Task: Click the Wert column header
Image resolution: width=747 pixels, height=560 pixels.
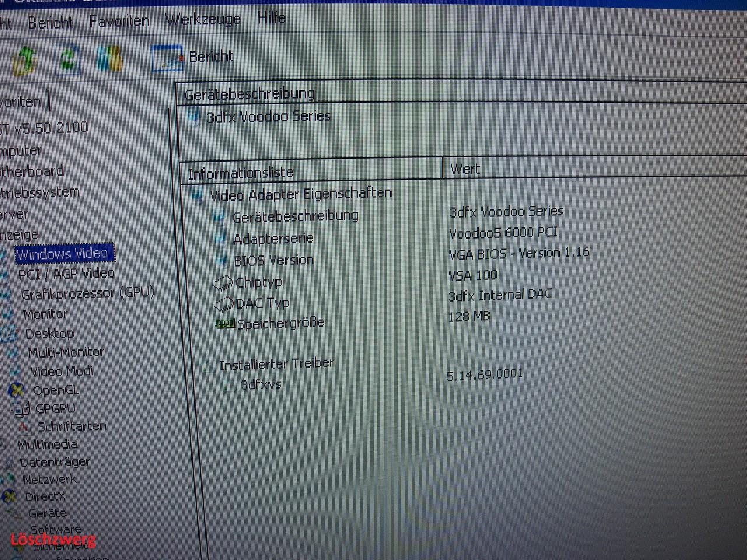Action: pos(595,167)
